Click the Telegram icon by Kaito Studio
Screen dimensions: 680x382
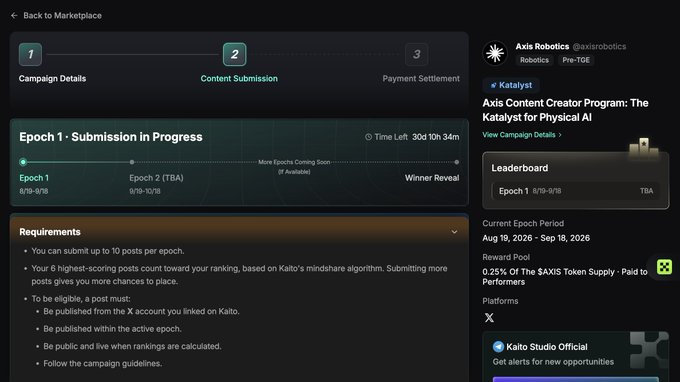tap(498, 347)
